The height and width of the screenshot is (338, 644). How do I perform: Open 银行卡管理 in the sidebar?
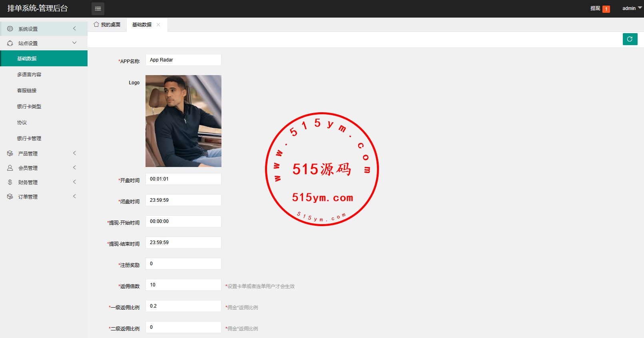[44, 138]
